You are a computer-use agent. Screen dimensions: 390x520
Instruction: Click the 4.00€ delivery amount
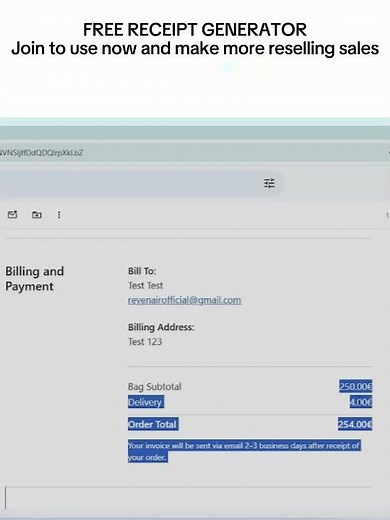(361, 402)
